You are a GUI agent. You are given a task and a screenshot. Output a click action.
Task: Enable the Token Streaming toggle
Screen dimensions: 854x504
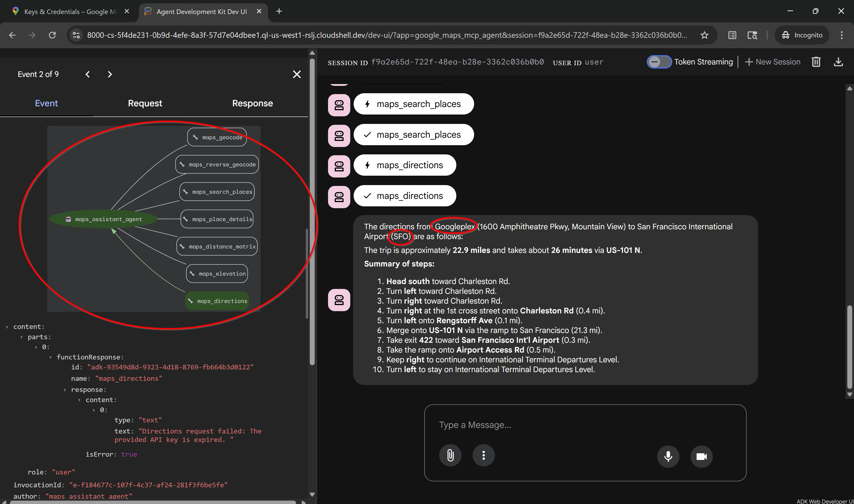(659, 62)
